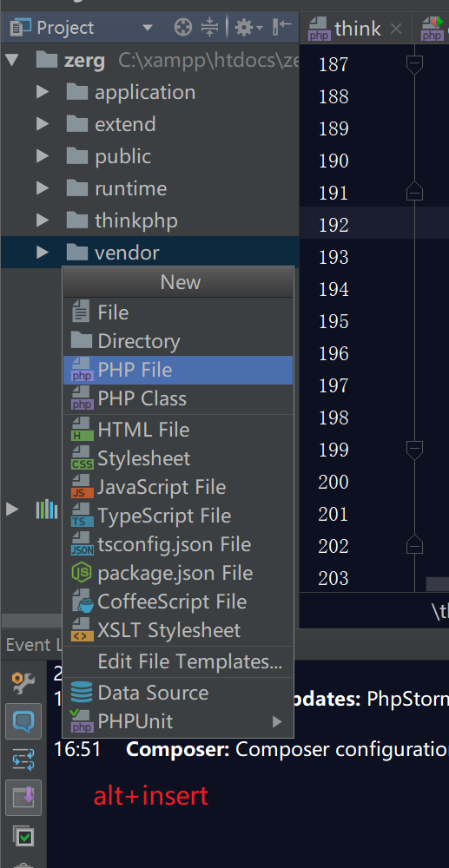The width and height of the screenshot is (449, 868).
Task: Click line number 196 in the gutter
Action: click(x=333, y=354)
